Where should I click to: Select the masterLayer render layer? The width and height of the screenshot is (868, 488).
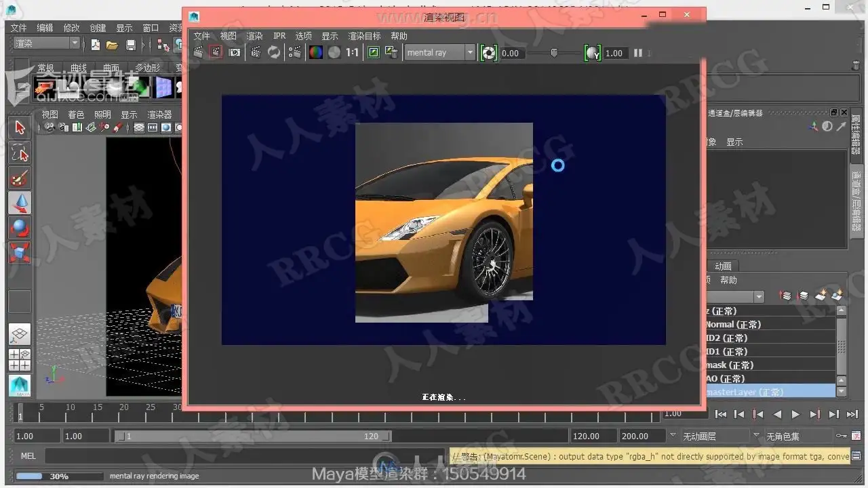tap(770, 392)
